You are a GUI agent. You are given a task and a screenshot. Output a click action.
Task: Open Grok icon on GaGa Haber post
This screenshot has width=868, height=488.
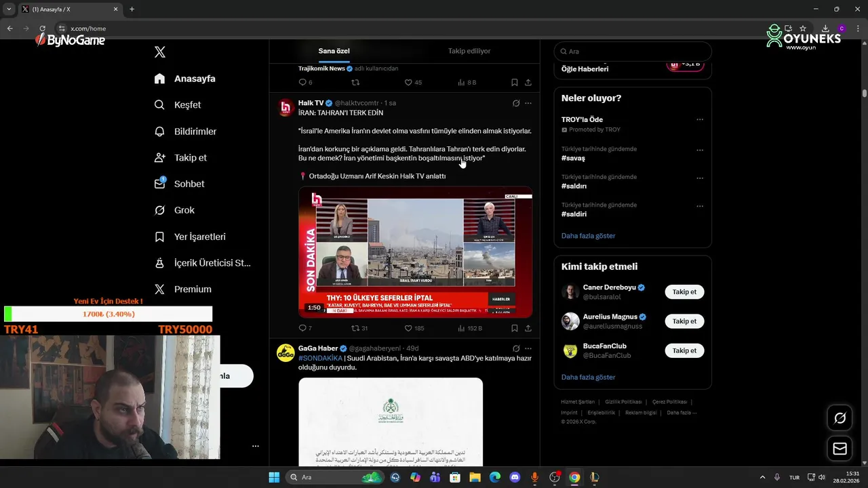pyautogui.click(x=516, y=348)
